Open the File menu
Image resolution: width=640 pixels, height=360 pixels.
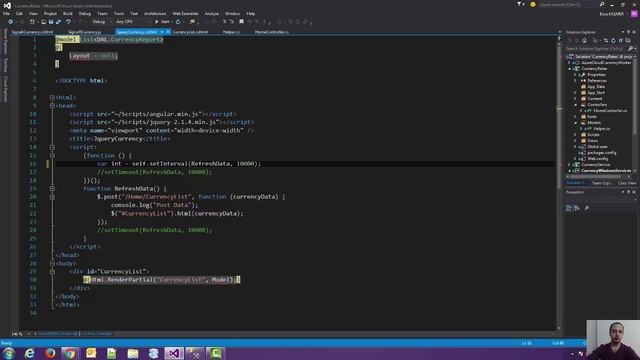tap(6, 13)
